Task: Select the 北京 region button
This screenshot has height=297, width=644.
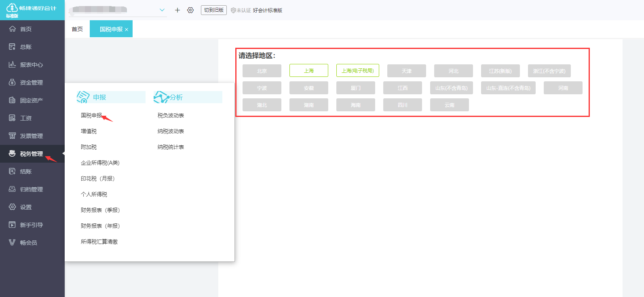Action: pyautogui.click(x=262, y=71)
